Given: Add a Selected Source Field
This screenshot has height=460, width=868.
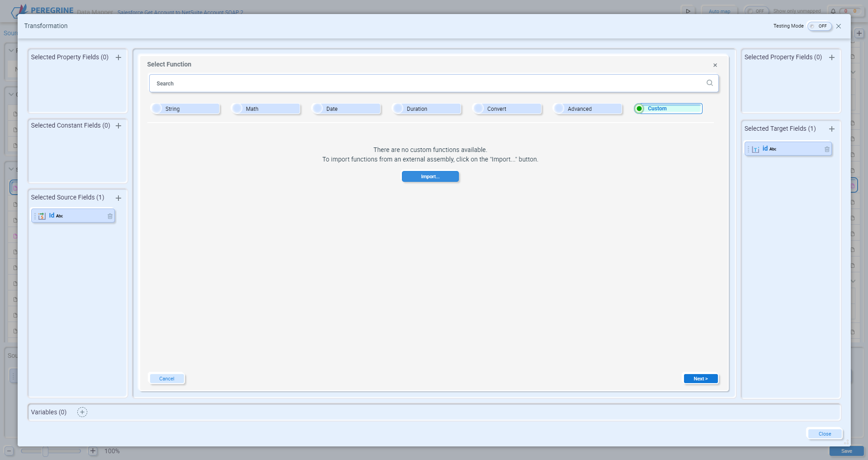Looking at the screenshot, I should point(118,198).
